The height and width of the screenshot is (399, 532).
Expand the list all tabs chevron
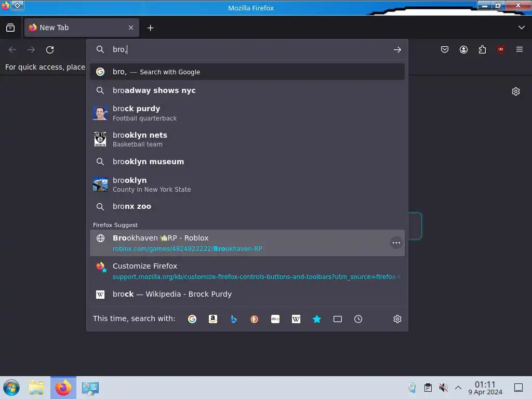pyautogui.click(x=522, y=28)
